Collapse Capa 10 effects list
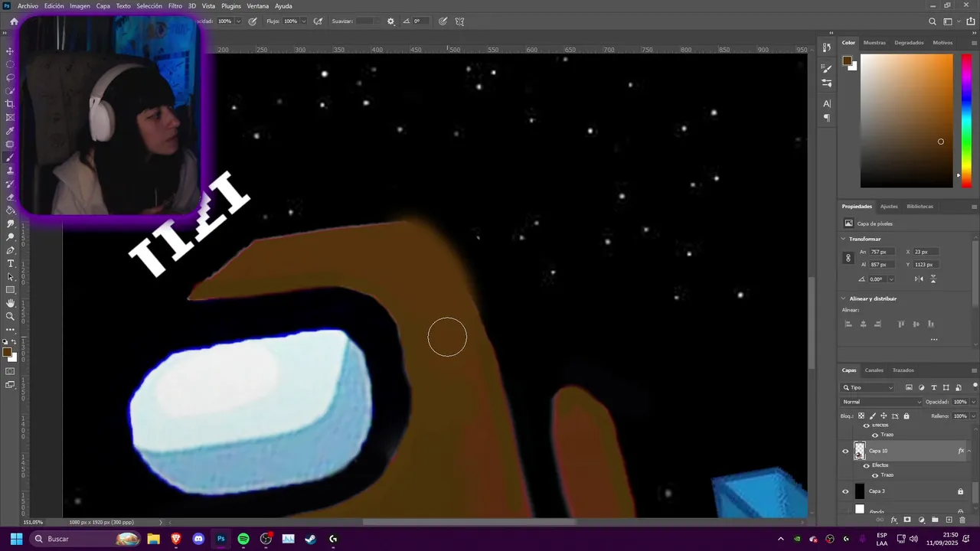980x551 pixels. (969, 452)
